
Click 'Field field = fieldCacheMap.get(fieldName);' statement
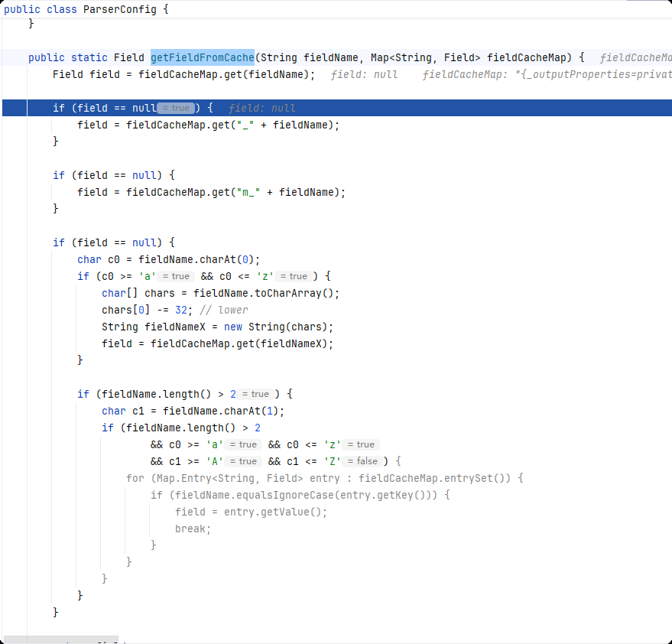click(183, 74)
